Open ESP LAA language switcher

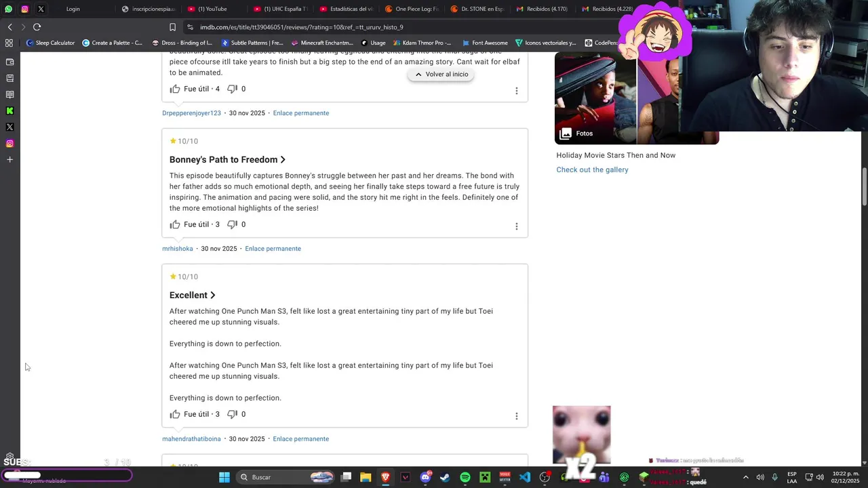point(792,477)
